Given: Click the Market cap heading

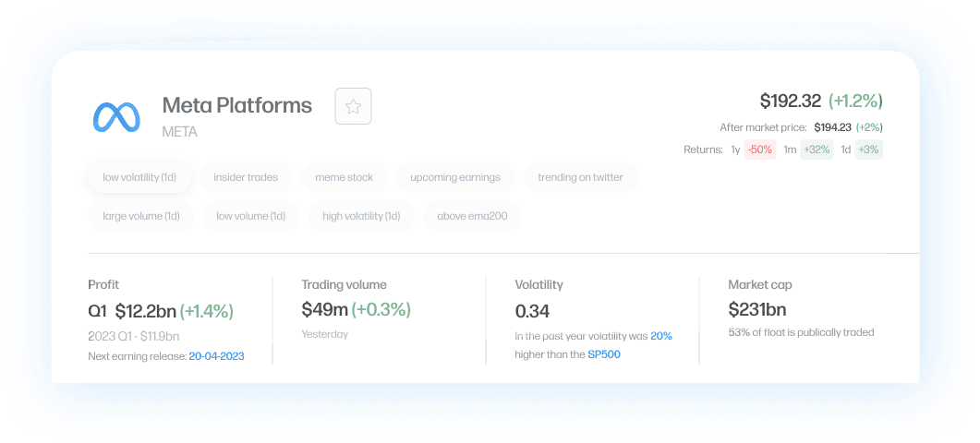Looking at the screenshot, I should [x=760, y=284].
